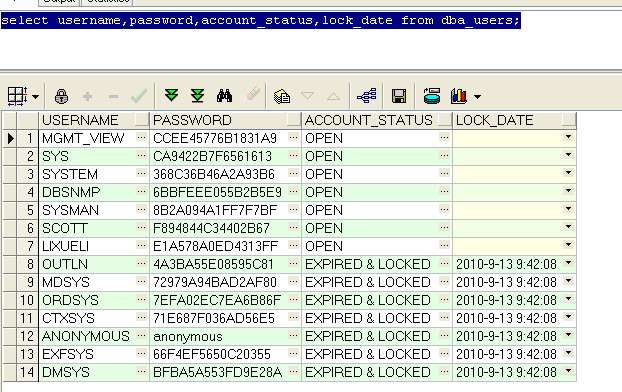Click the single record view tree icon
622x392 pixels.
click(367, 96)
